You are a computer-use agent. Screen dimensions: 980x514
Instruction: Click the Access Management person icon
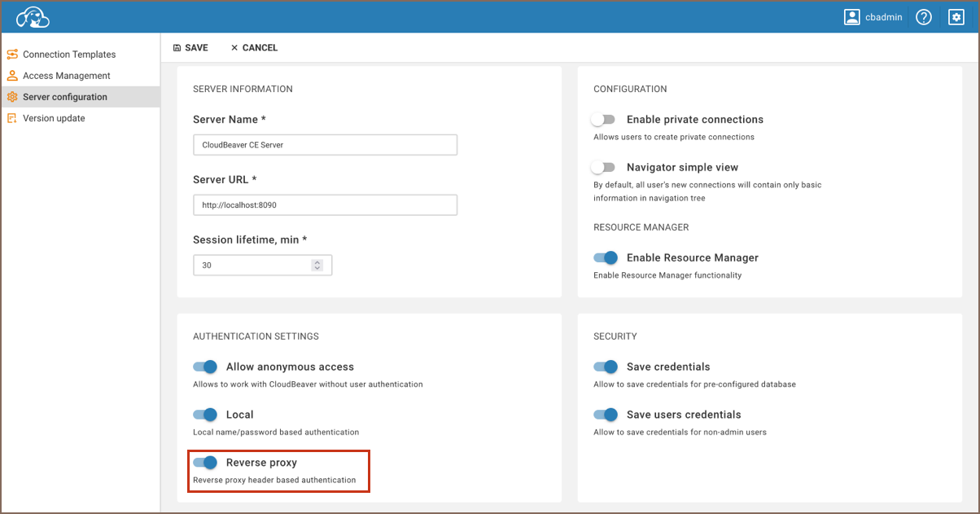[x=12, y=76]
